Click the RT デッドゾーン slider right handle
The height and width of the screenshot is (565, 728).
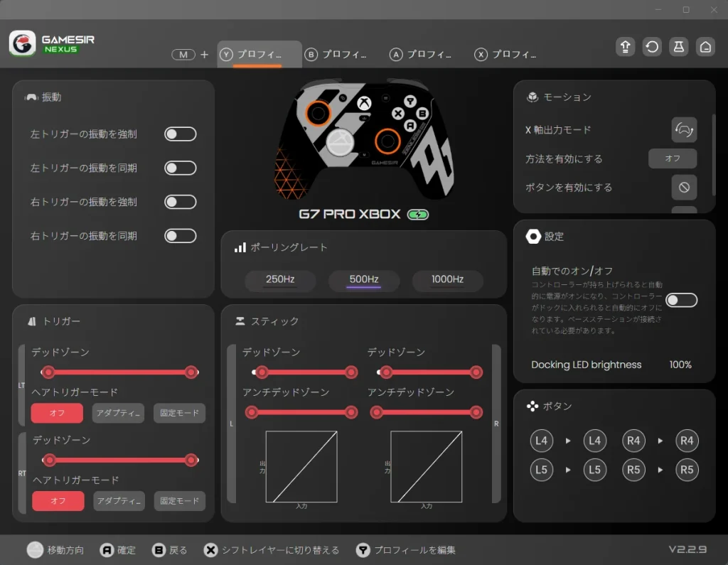(191, 461)
